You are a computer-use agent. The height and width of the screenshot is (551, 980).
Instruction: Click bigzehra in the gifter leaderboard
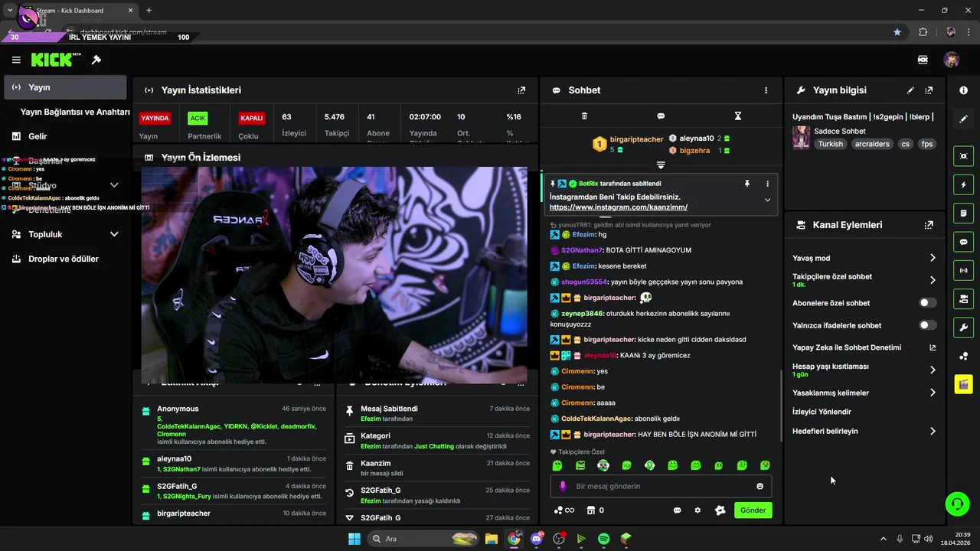coord(694,151)
